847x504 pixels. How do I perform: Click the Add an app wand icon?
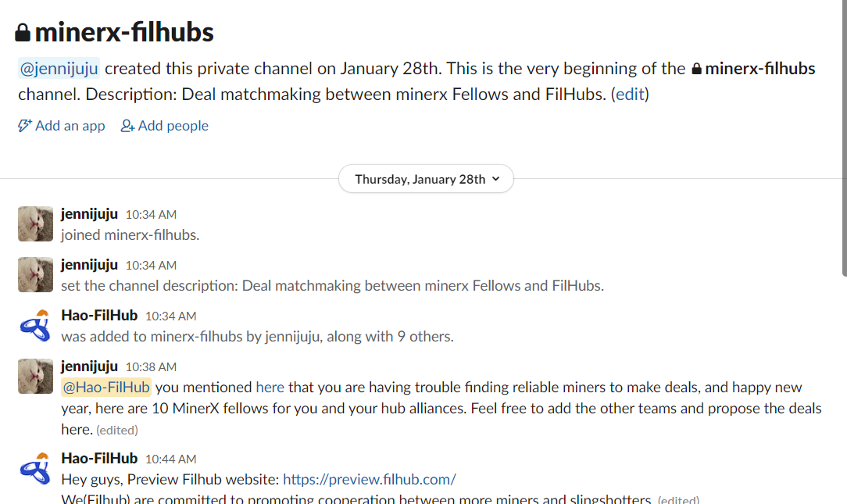coord(24,125)
